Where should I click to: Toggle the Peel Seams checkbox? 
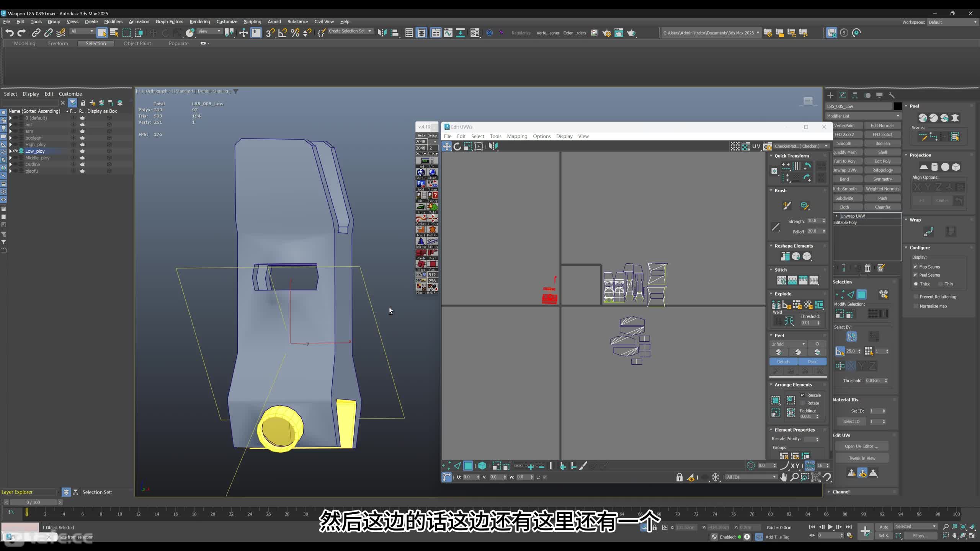pos(915,275)
